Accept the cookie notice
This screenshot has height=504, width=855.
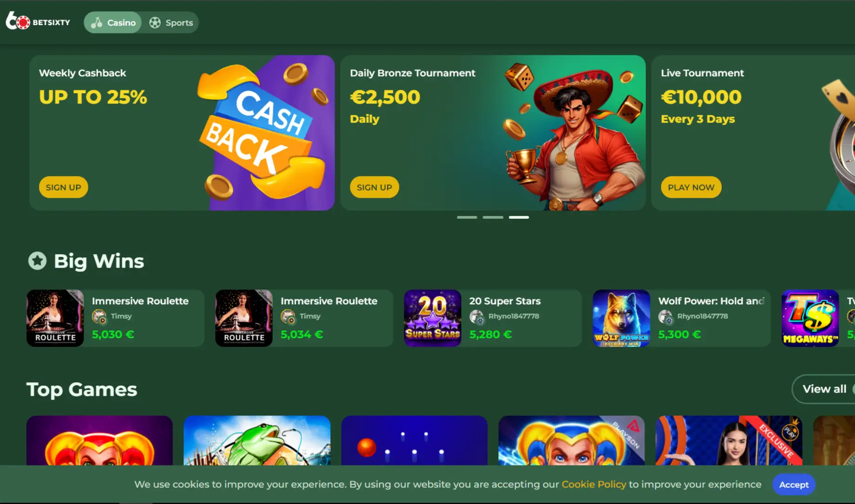794,484
